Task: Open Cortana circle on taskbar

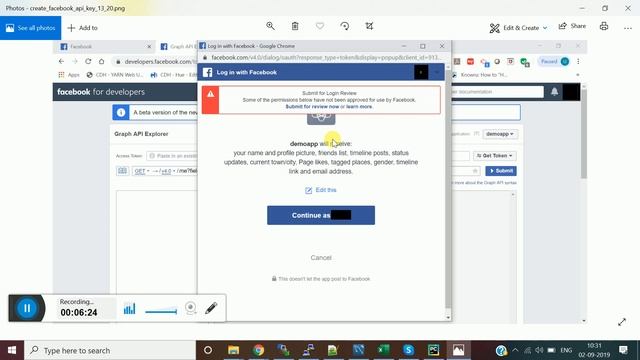Action: coord(208,350)
